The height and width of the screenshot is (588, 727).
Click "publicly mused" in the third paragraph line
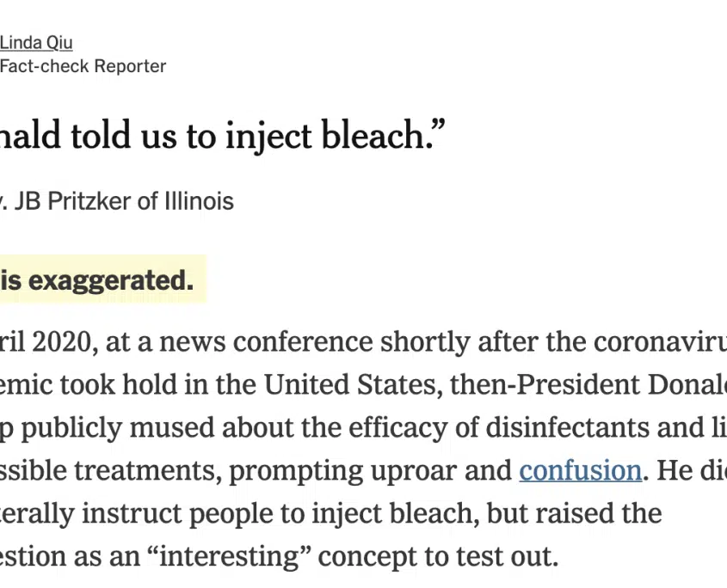click(118, 428)
